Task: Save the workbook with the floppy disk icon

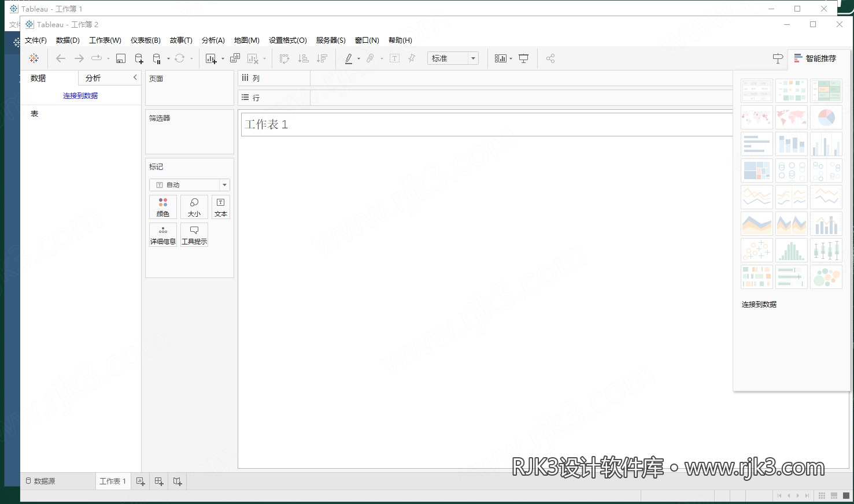Action: tap(121, 58)
